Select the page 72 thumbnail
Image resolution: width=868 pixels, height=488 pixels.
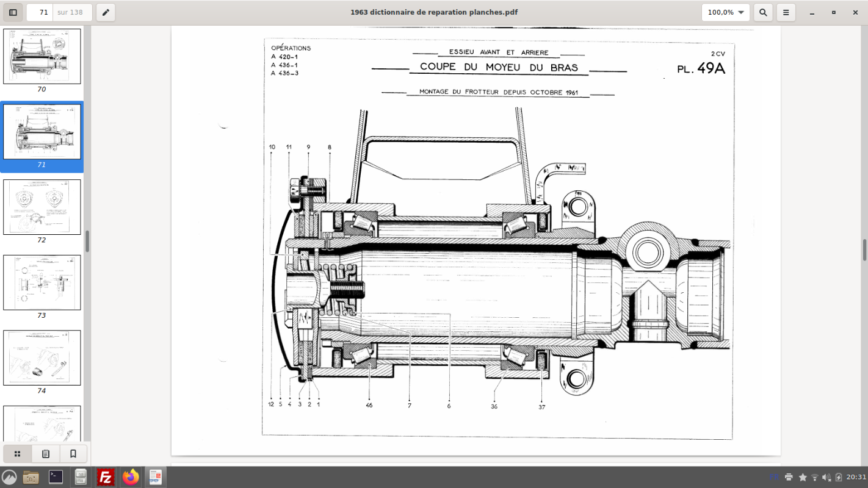tap(42, 207)
